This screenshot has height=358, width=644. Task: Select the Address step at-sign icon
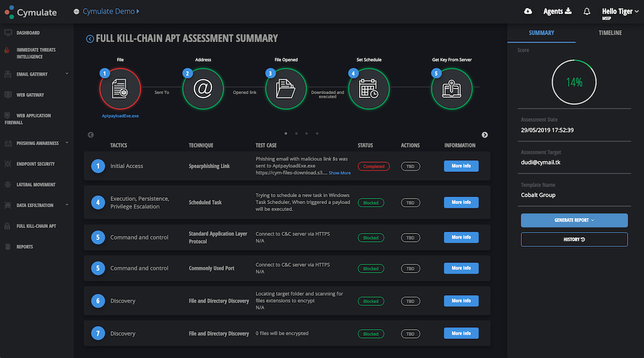pos(203,89)
